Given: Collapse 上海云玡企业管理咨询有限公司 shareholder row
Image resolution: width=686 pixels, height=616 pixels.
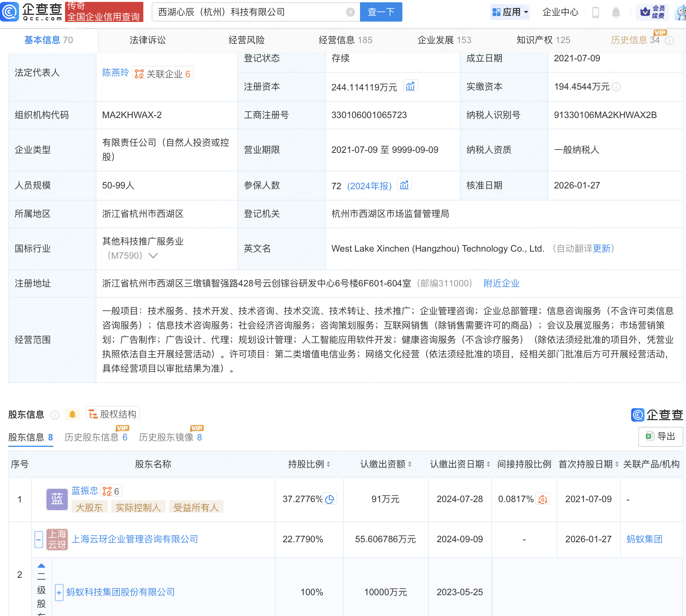Looking at the screenshot, I should (39, 539).
